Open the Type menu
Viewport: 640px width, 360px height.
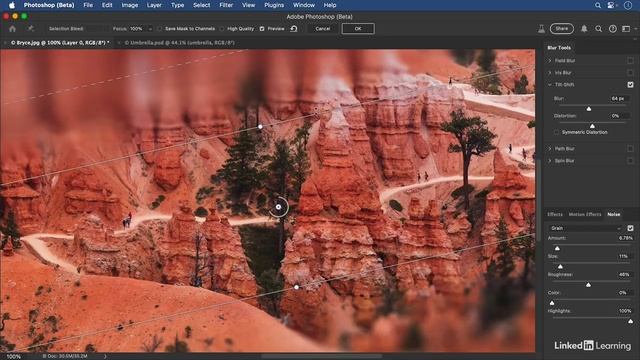pos(177,5)
